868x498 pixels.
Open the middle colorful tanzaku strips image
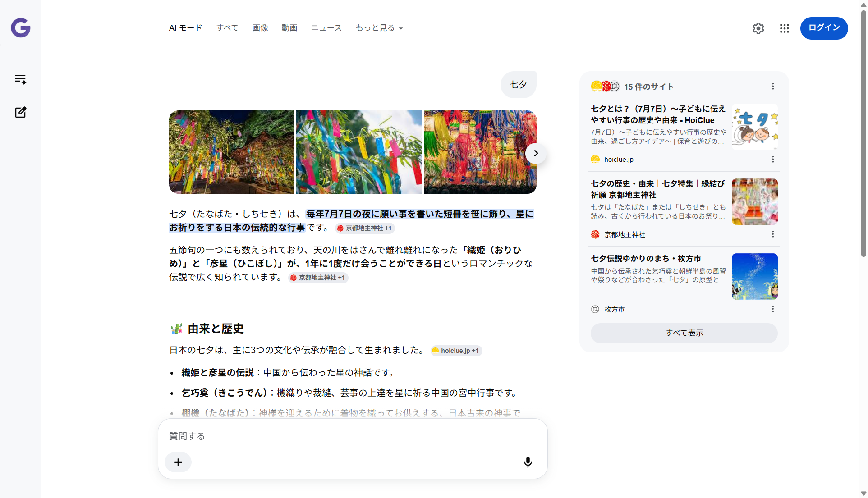click(x=358, y=152)
